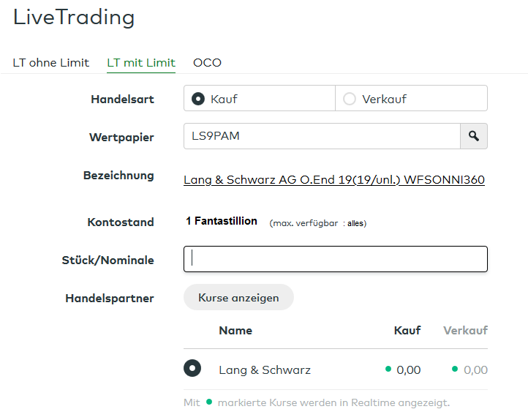Click the magnifier search icon beside Wertpapier
The image size is (528, 420).
474,136
